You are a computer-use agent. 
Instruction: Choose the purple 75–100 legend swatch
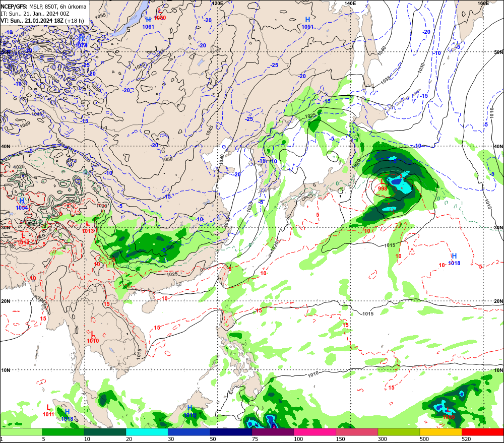(x=273, y=432)
